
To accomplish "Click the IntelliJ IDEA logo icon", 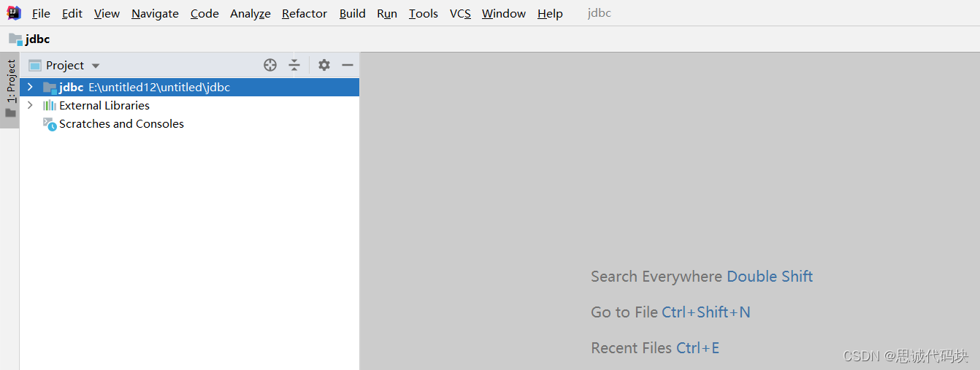I will click(14, 12).
